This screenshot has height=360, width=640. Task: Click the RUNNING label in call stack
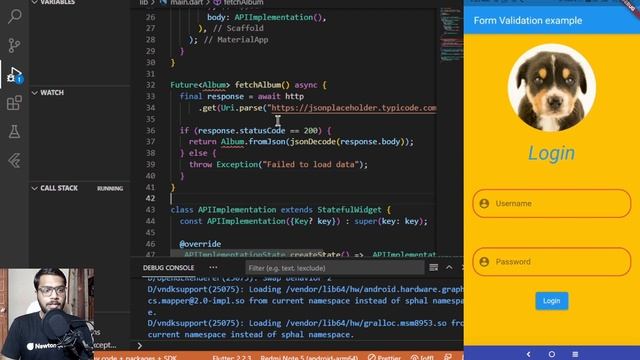click(110, 188)
